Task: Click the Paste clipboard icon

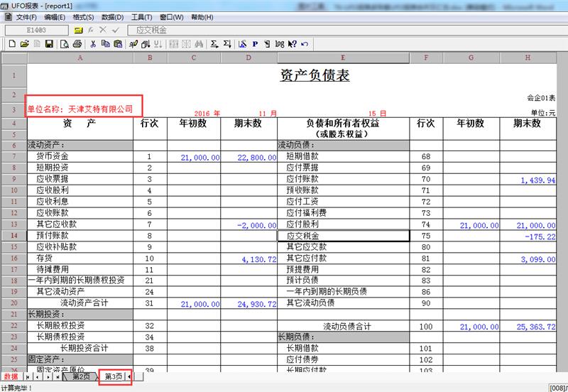Action: (118, 44)
